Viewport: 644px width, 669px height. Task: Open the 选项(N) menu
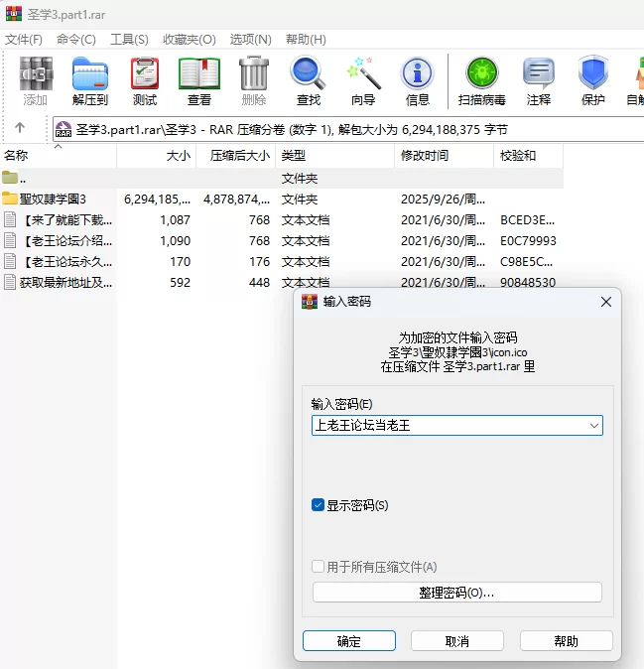(x=251, y=40)
